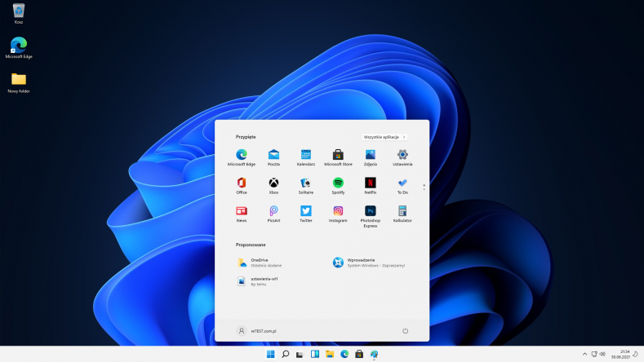This screenshot has height=362, width=644.
Task: Open Wprowadzenie recommended item
Action: pyautogui.click(x=369, y=263)
